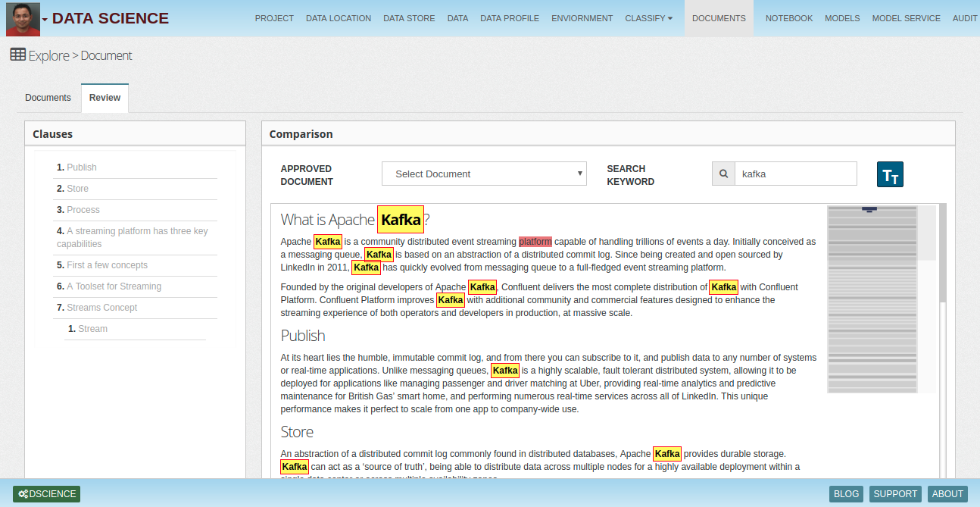Click the red highlighted word 'platform'
Viewport: 980px width, 507px height.
coord(535,242)
